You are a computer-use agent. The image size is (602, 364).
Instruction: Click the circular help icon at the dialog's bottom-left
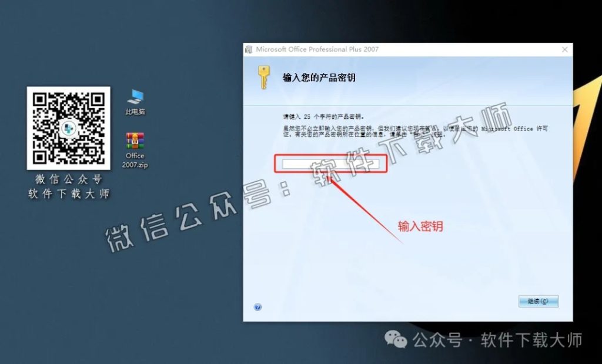(x=257, y=306)
